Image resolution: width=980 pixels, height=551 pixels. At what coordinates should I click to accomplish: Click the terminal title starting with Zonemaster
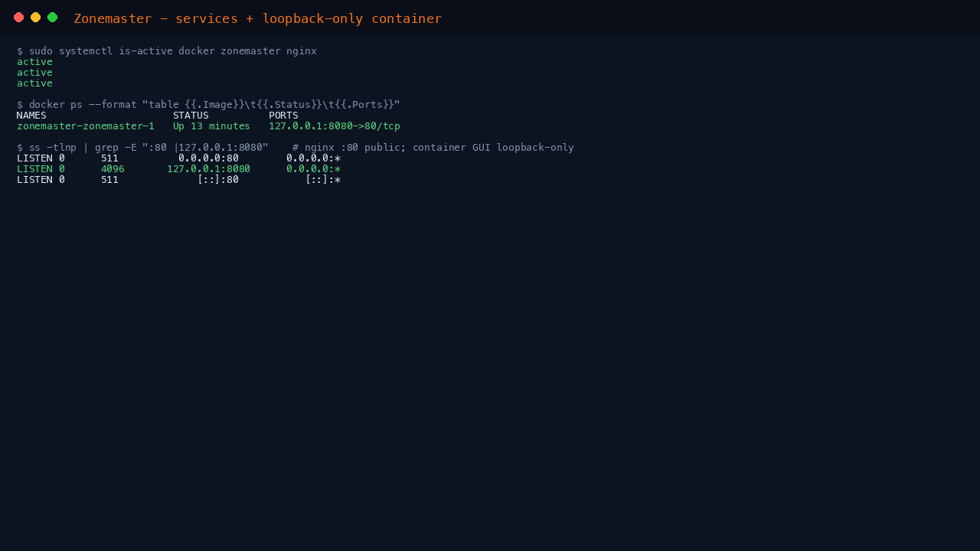[x=258, y=18]
